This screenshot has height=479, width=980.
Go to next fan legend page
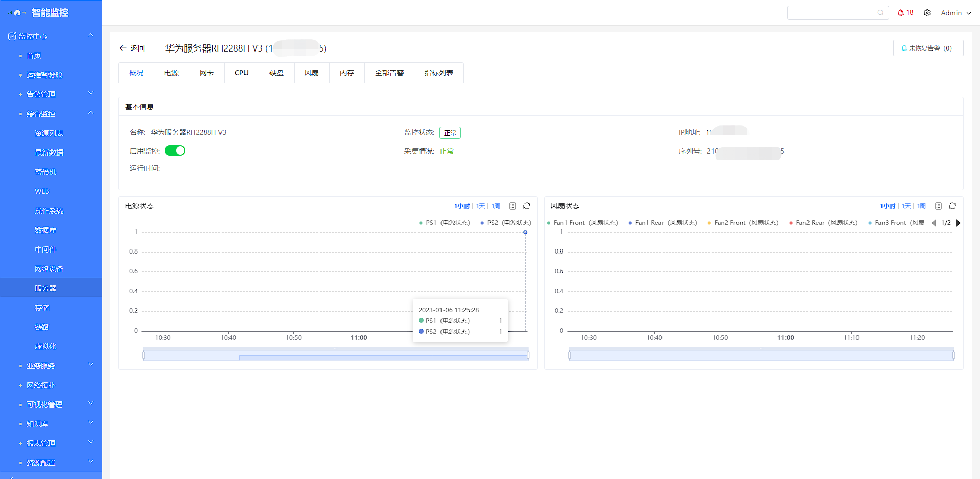pos(958,223)
